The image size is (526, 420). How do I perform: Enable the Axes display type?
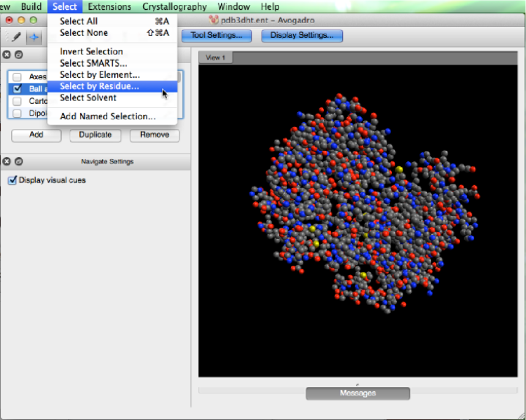tap(17, 77)
